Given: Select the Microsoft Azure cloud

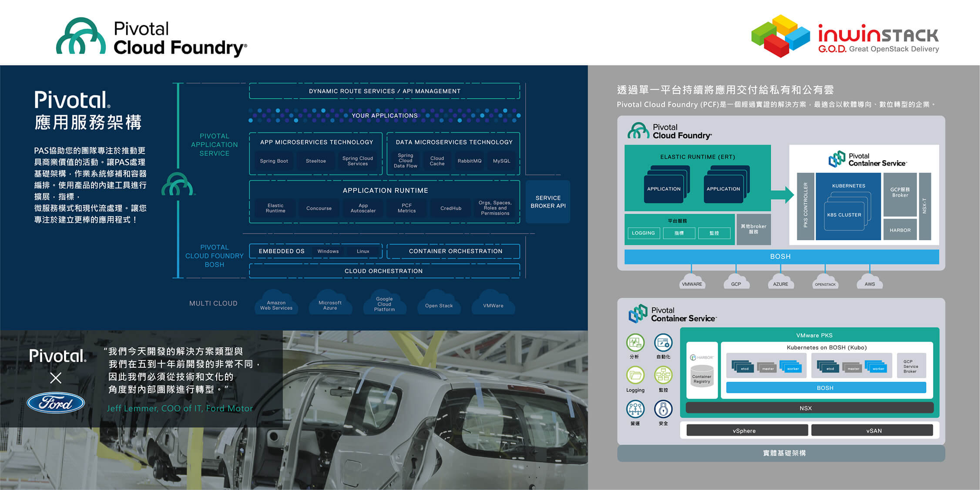Looking at the screenshot, I should pyautogui.click(x=330, y=303).
